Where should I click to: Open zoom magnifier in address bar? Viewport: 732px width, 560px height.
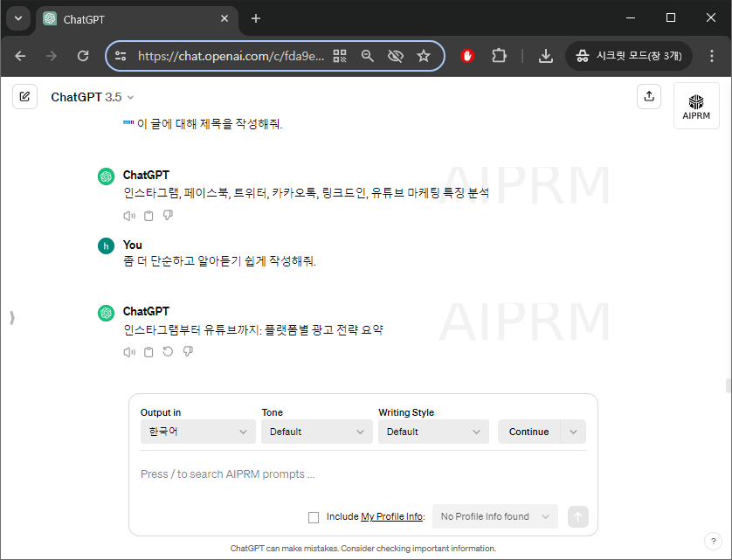[368, 56]
